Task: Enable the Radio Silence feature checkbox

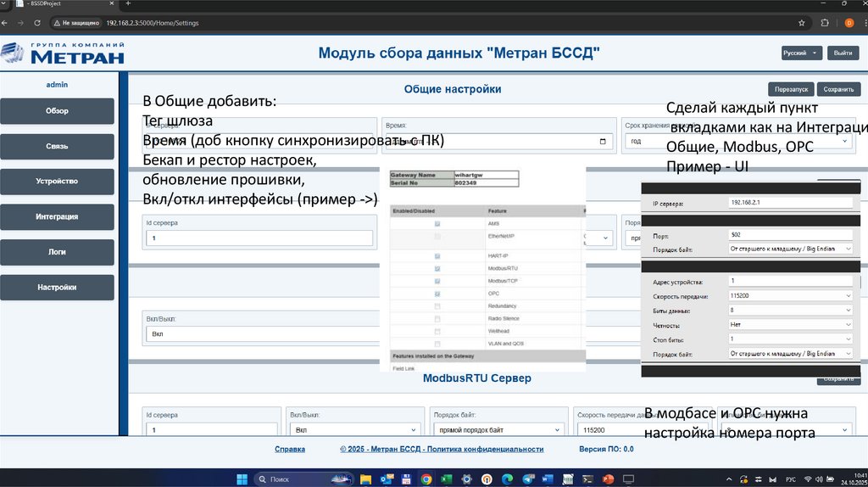Action: [x=437, y=318]
